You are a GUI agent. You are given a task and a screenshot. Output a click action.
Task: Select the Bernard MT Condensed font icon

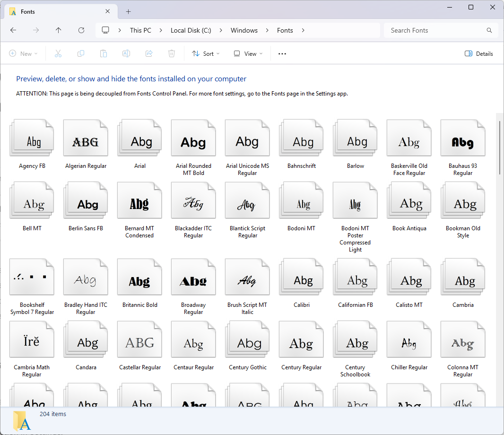coord(139,200)
